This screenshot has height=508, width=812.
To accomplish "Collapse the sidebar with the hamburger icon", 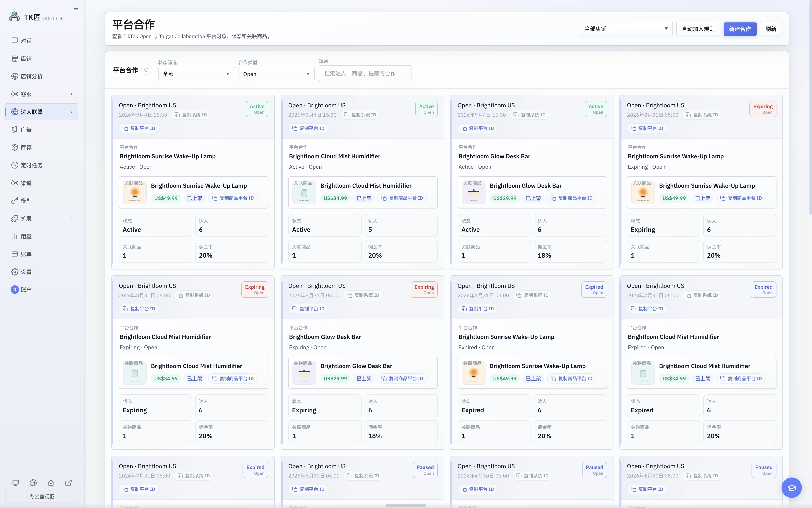I will coord(75,8).
